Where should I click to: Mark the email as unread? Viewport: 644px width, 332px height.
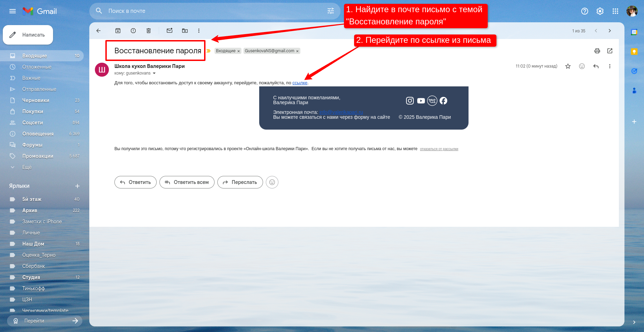coord(170,31)
